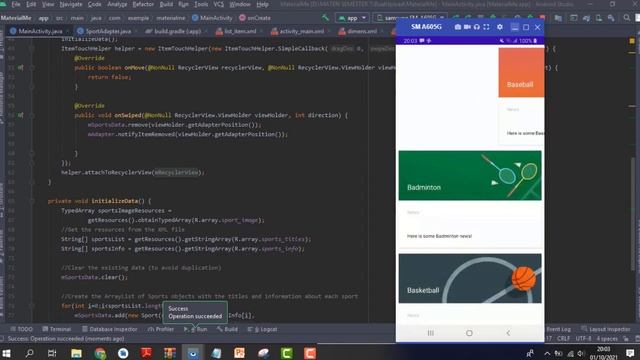This screenshot has height=360, width=640.
Task: Click the onSwiped override gutter icon
Action: pyautogui.click(x=20, y=115)
